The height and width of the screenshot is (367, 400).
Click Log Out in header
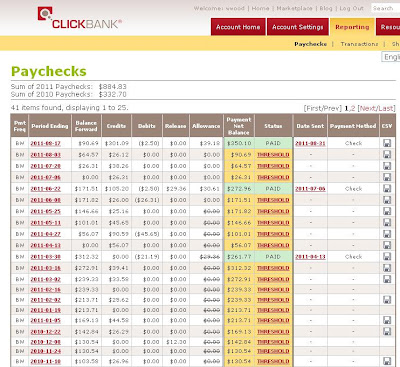(x=352, y=8)
